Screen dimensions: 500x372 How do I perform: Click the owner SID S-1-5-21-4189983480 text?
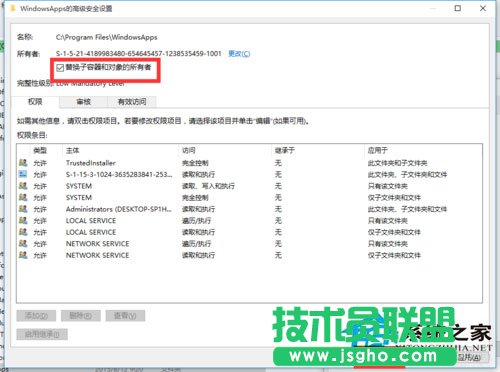pos(138,53)
